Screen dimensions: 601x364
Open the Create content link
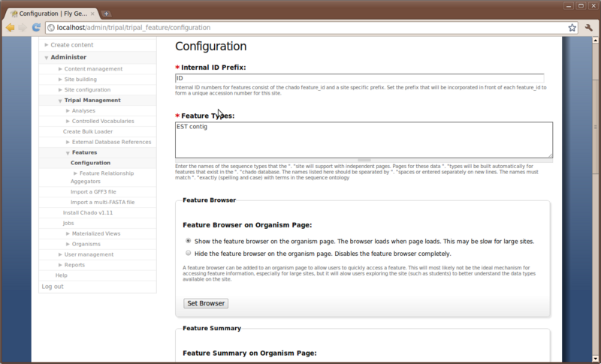[71, 45]
